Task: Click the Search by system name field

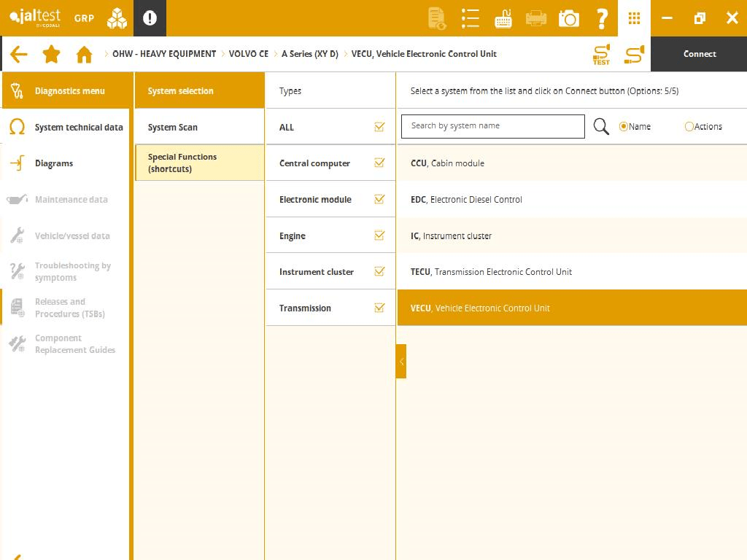Action: click(x=492, y=126)
